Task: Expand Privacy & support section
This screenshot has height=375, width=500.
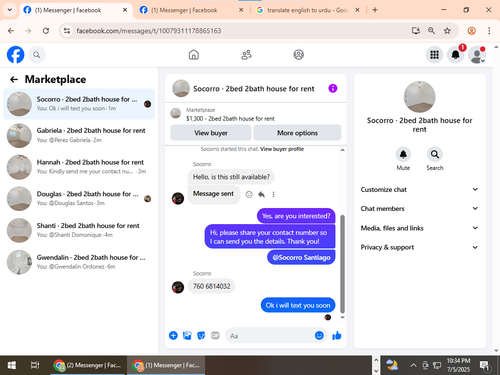Action: pyautogui.click(x=419, y=247)
